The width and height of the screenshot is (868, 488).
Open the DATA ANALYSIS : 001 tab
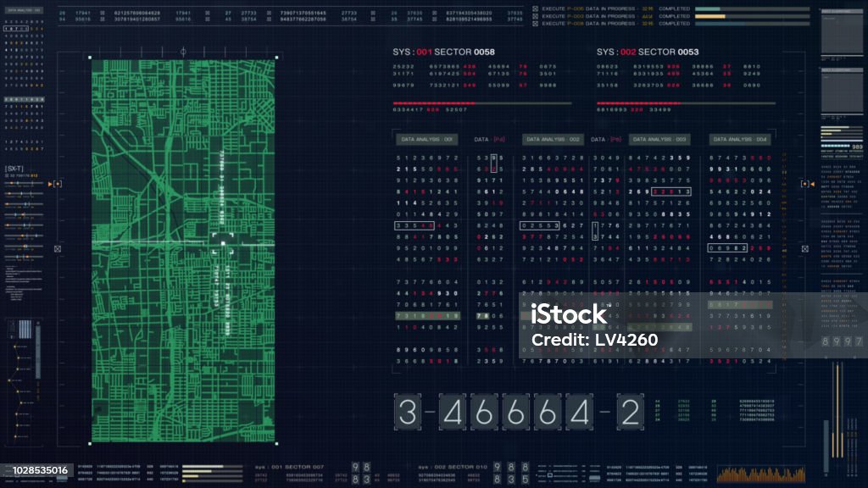click(427, 140)
